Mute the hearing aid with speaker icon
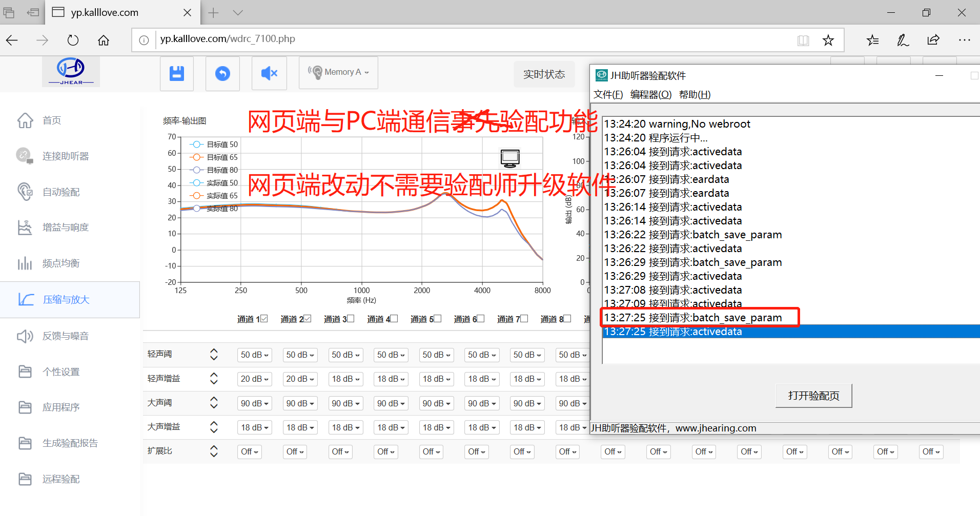Screen dimensions: 980x516 [x=269, y=74]
